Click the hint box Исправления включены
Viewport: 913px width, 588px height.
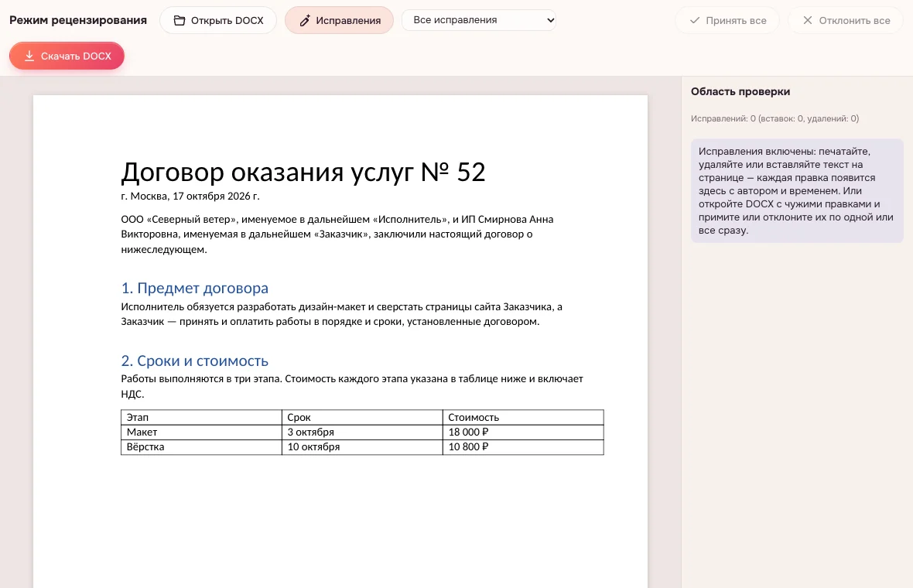[x=797, y=190]
